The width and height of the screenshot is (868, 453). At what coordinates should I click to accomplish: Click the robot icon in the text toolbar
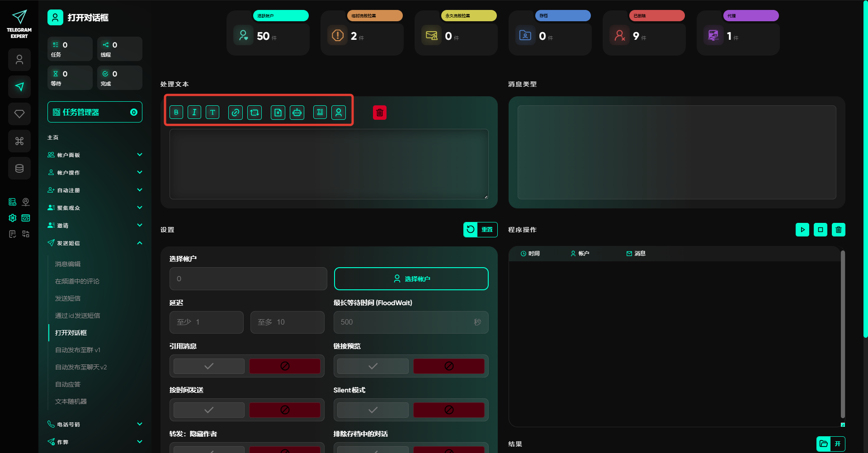[297, 112]
